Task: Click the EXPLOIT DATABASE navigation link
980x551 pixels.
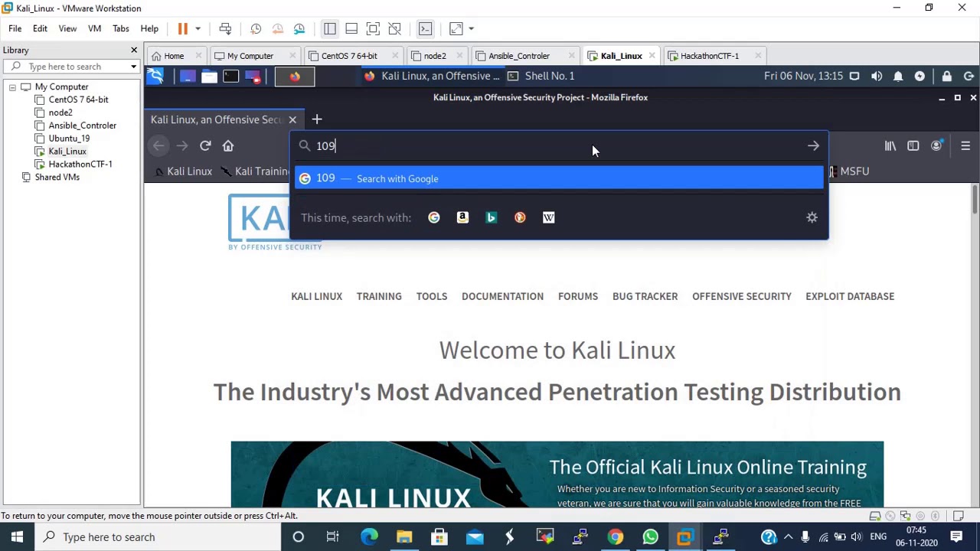Action: pyautogui.click(x=850, y=296)
